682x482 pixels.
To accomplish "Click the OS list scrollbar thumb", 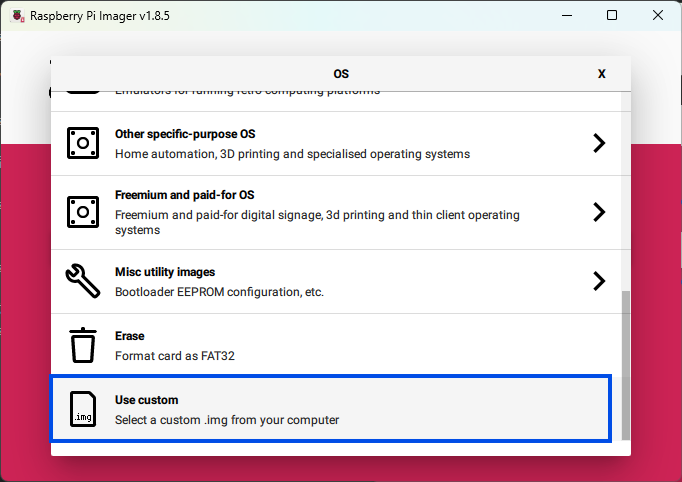I will pos(625,365).
